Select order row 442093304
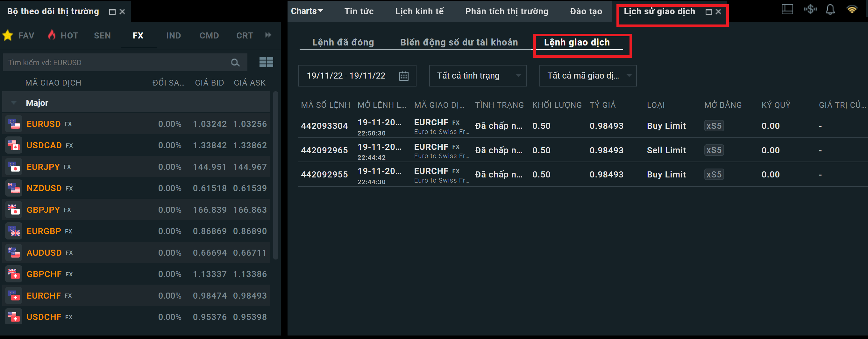This screenshot has width=868, height=339. coord(583,126)
